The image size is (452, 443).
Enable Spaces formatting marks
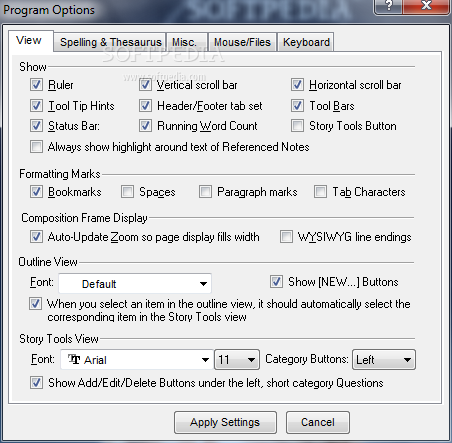[127, 192]
